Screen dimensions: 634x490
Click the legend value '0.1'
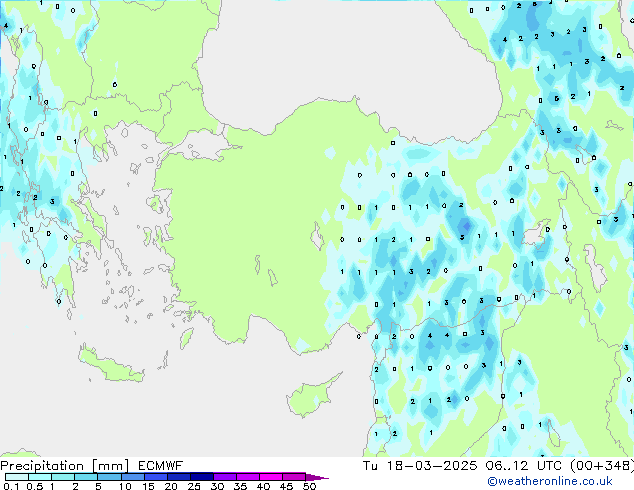[x=11, y=486]
